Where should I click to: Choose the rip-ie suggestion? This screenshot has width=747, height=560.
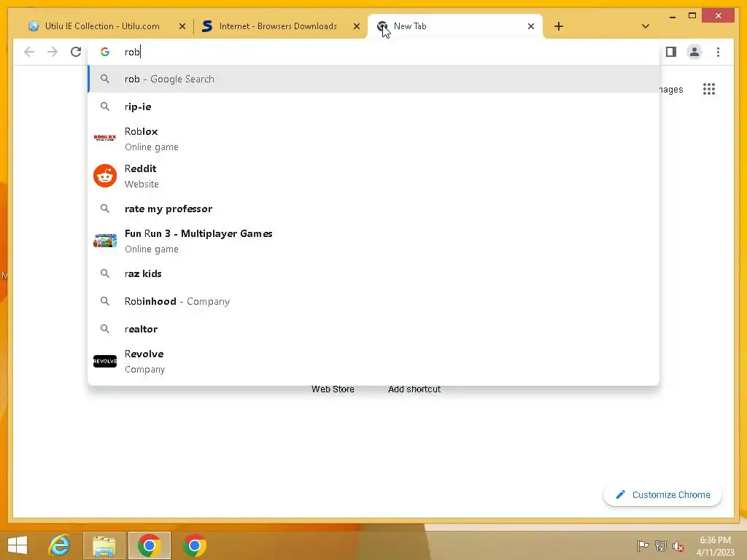(374, 106)
